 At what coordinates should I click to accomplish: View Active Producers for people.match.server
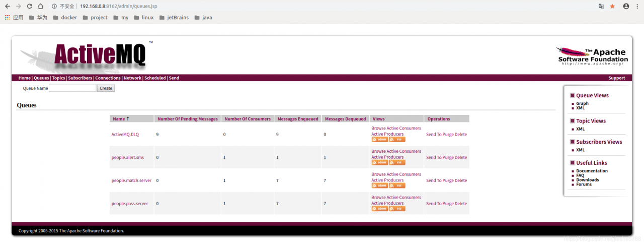click(387, 180)
